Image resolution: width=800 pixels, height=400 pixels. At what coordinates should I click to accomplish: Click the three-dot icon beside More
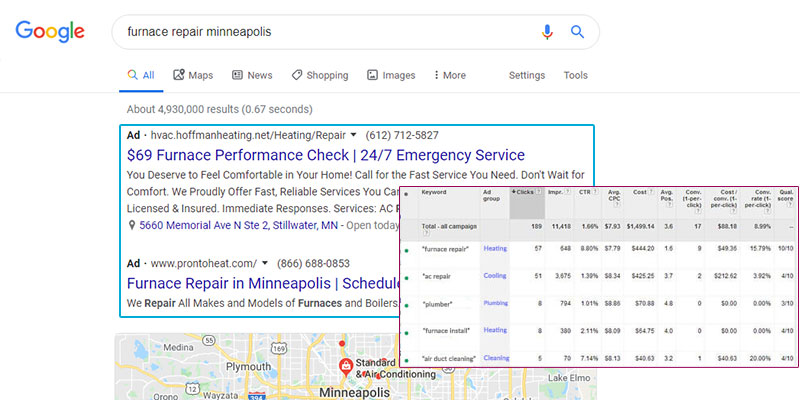[x=436, y=75]
